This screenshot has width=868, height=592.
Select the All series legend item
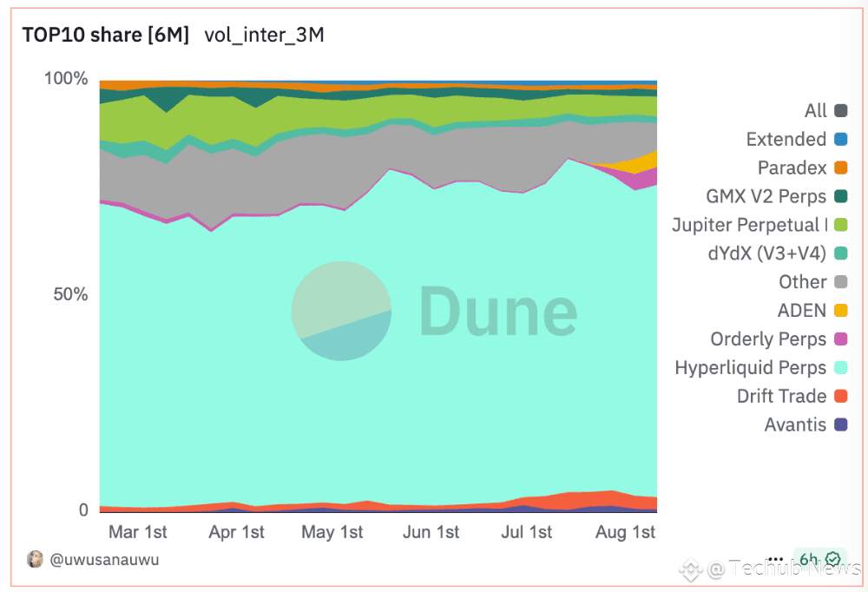point(825,111)
